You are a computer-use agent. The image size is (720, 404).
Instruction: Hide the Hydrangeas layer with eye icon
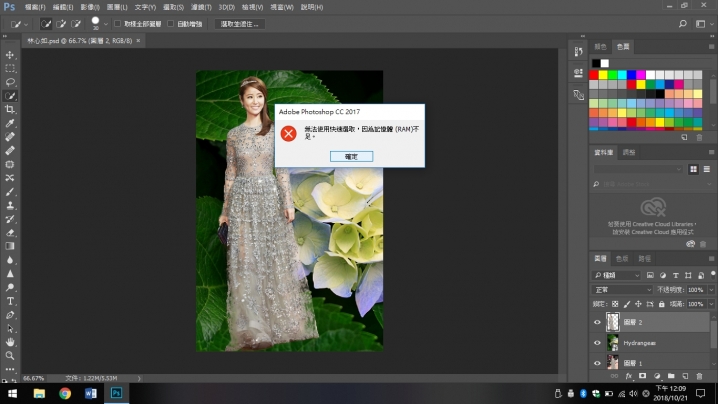pyautogui.click(x=598, y=343)
